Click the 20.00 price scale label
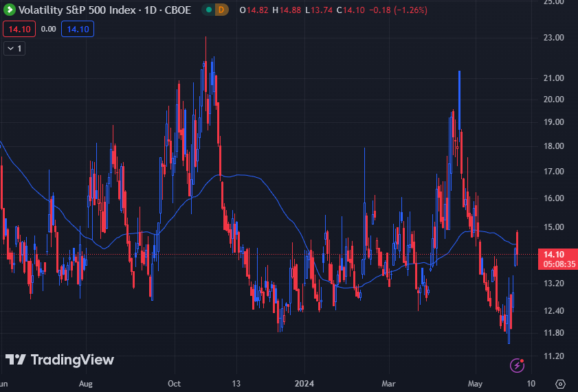This screenshot has width=578, height=392. coord(554,100)
